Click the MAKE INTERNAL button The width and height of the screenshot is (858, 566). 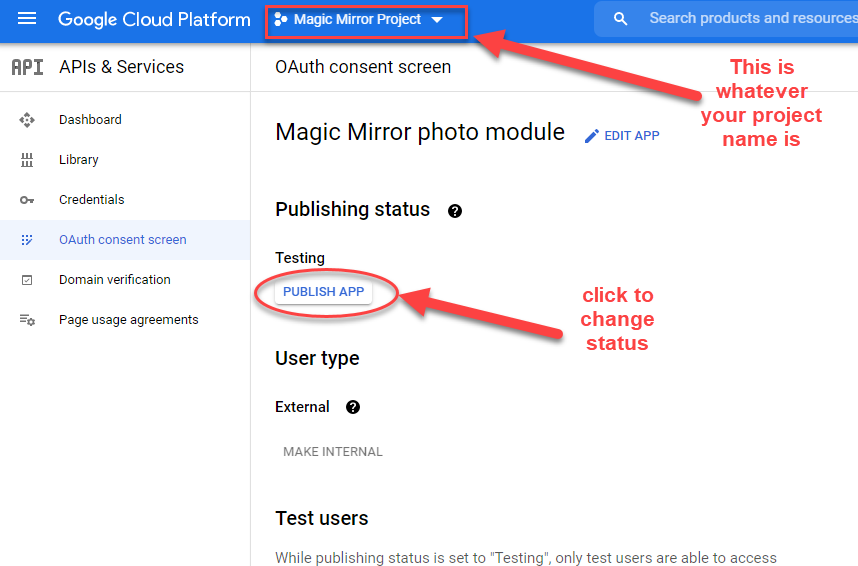(333, 452)
